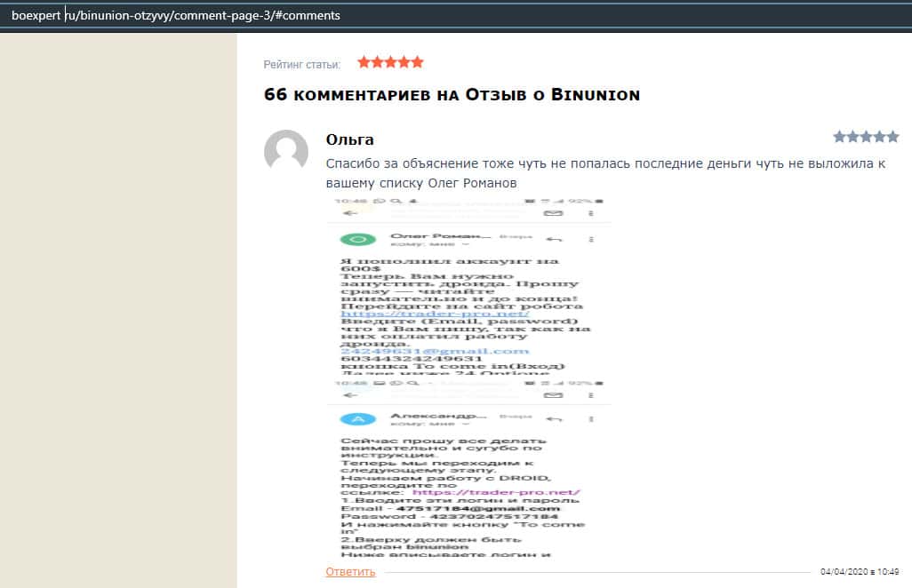Click the 24249631@gmail.com address
Viewport: 912px width, 588px height.
pyautogui.click(x=435, y=351)
